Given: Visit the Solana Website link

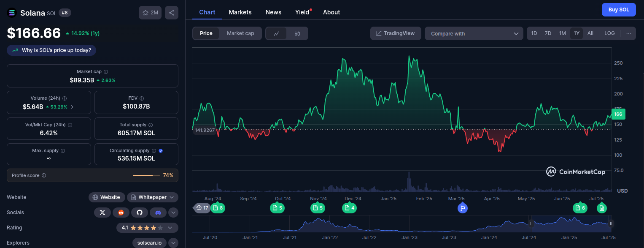Looking at the screenshot, I should 107,197.
